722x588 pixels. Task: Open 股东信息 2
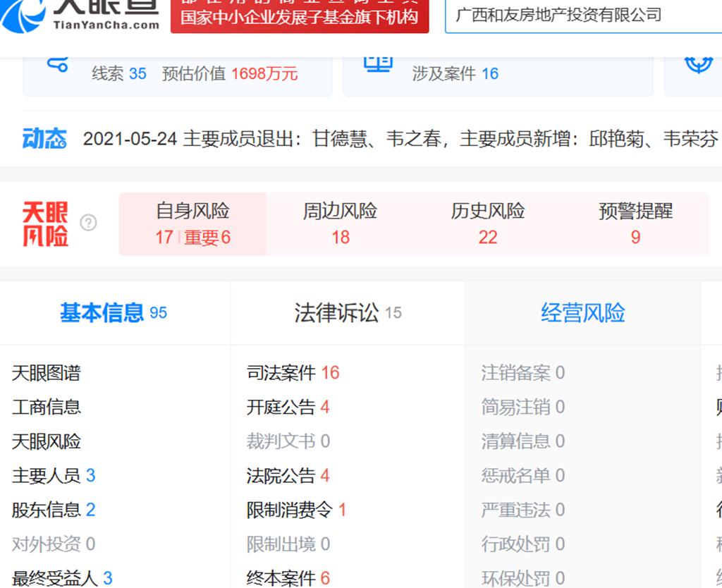click(x=54, y=510)
